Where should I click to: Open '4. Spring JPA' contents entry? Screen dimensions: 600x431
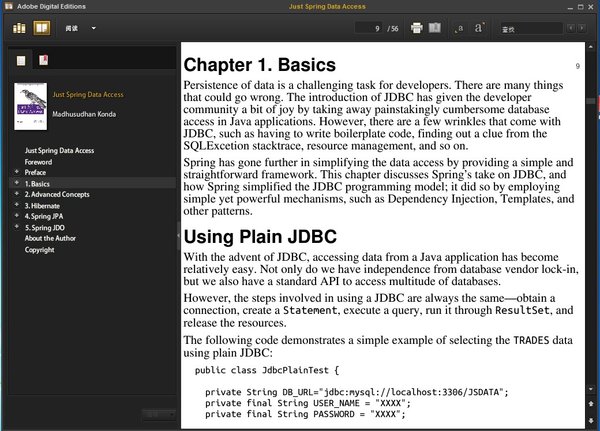44,216
